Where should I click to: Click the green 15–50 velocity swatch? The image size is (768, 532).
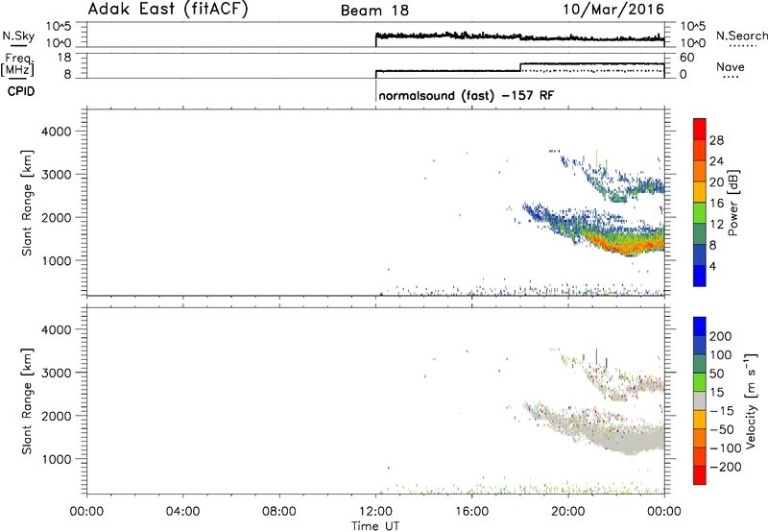(700, 382)
